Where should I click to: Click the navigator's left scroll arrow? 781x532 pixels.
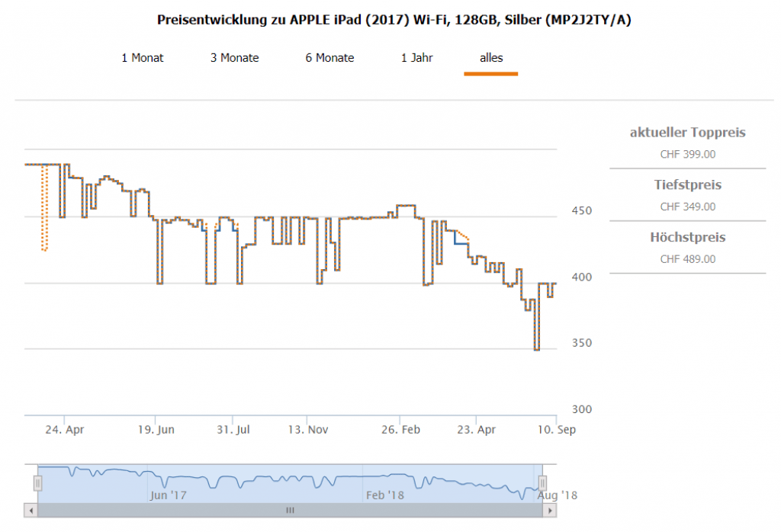tap(31, 510)
